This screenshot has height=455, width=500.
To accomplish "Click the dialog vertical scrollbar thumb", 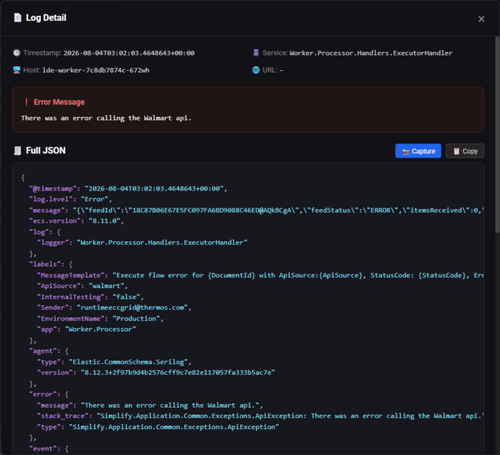I will 497,134.
